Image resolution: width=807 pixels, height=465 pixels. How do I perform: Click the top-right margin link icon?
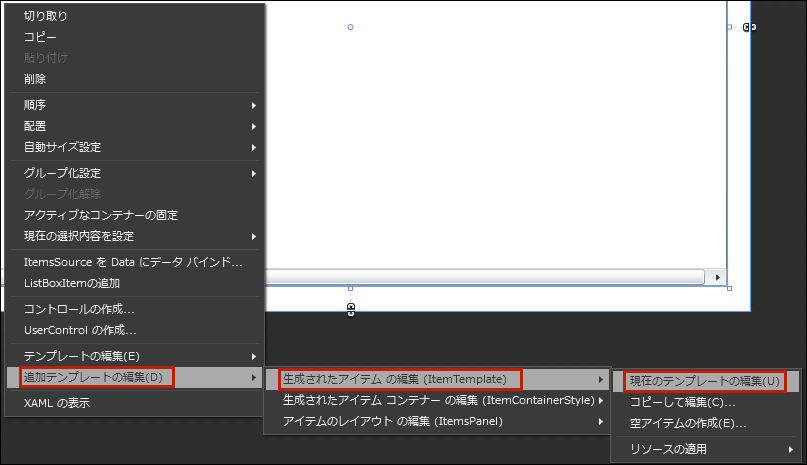[x=749, y=27]
